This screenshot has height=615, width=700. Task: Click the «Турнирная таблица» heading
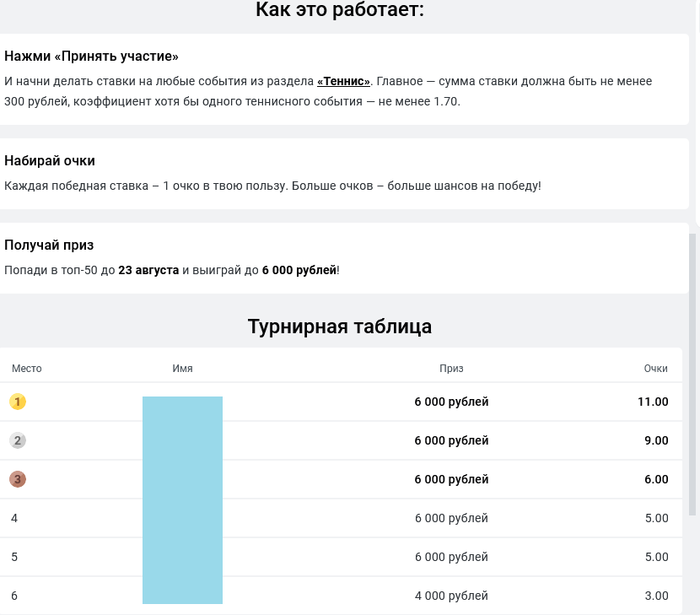click(340, 326)
